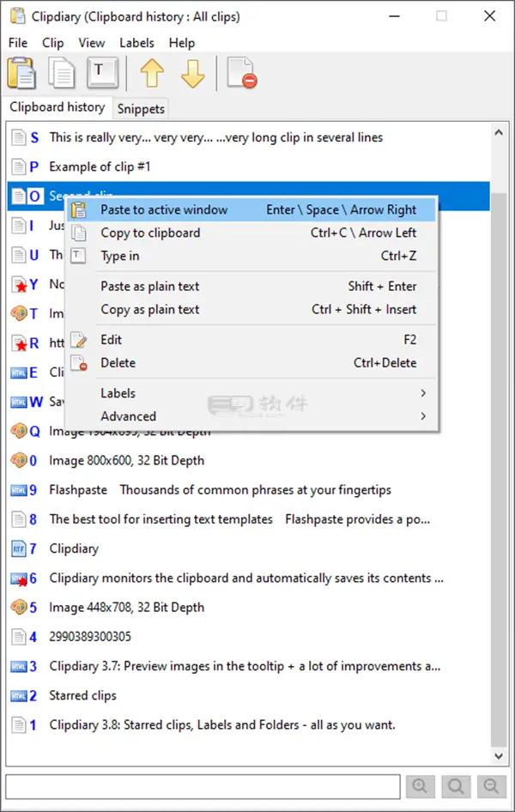Select clip '2990389300305'
The width and height of the screenshot is (515, 812).
(248, 636)
